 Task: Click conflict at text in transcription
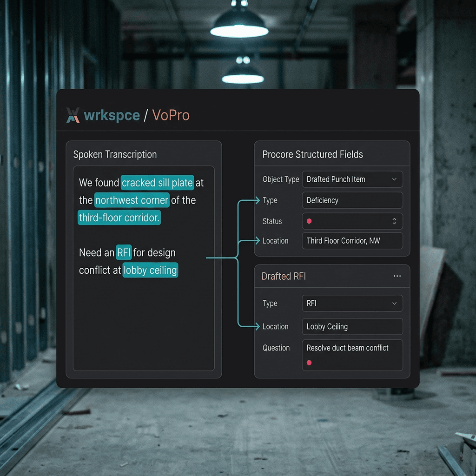pyautogui.click(x=100, y=270)
